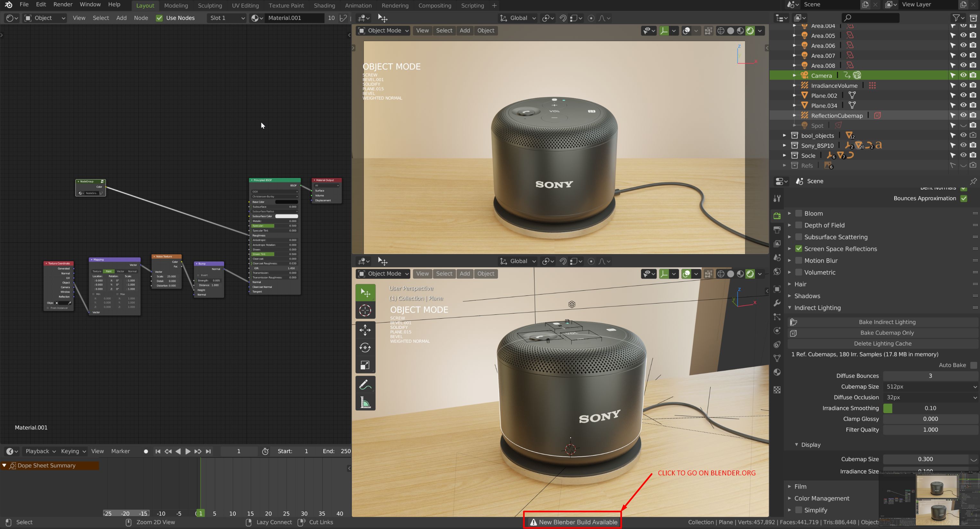The image size is (980, 529).
Task: Expand the Shadows panel
Action: 790,296
